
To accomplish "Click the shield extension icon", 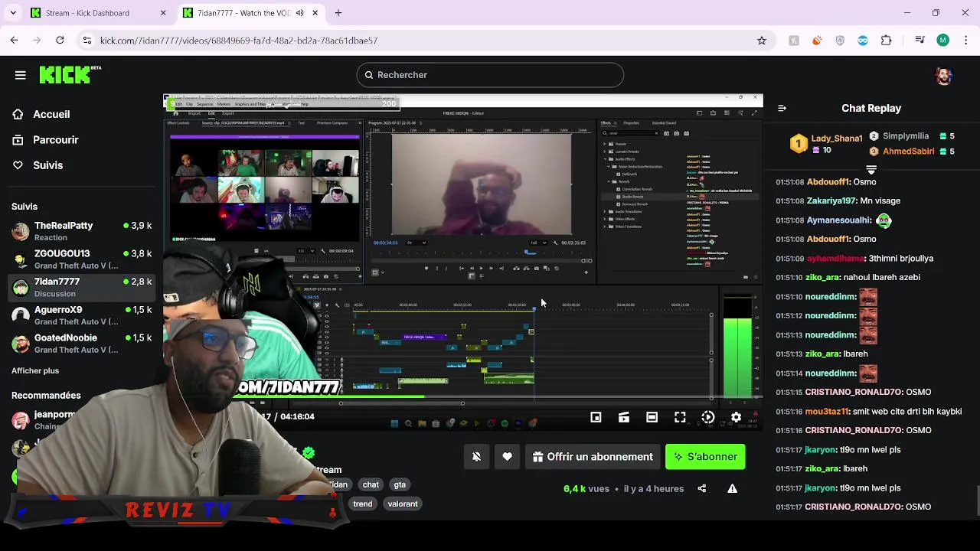I will (x=840, y=41).
